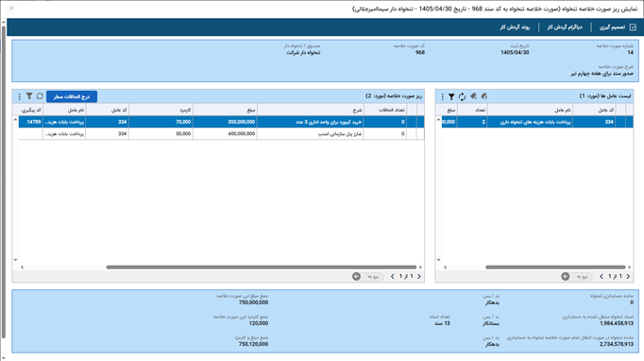Click the go arrow in ریز صورت خلاصه pager
This screenshot has width=644, height=361.
pos(356,276)
